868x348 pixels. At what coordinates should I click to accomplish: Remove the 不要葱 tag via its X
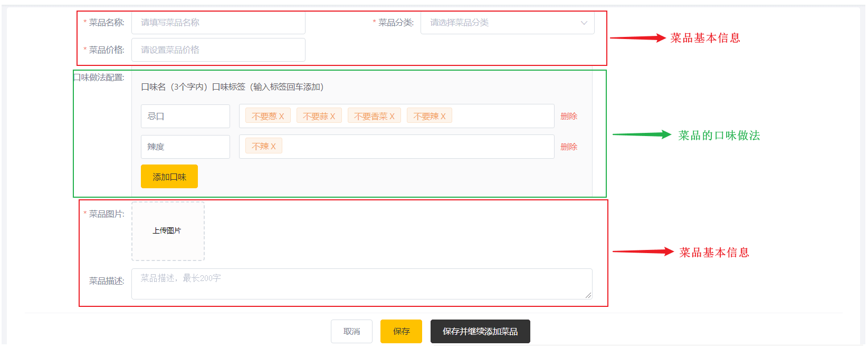pyautogui.click(x=282, y=117)
